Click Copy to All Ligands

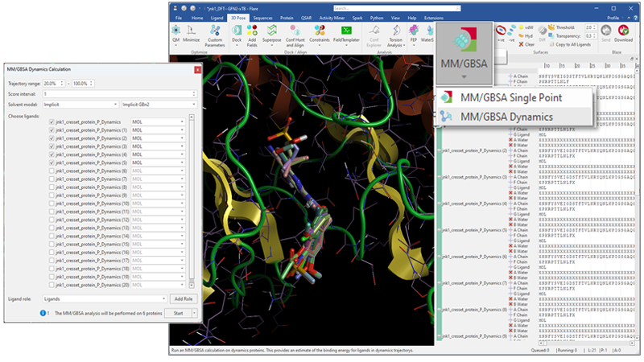[570, 44]
